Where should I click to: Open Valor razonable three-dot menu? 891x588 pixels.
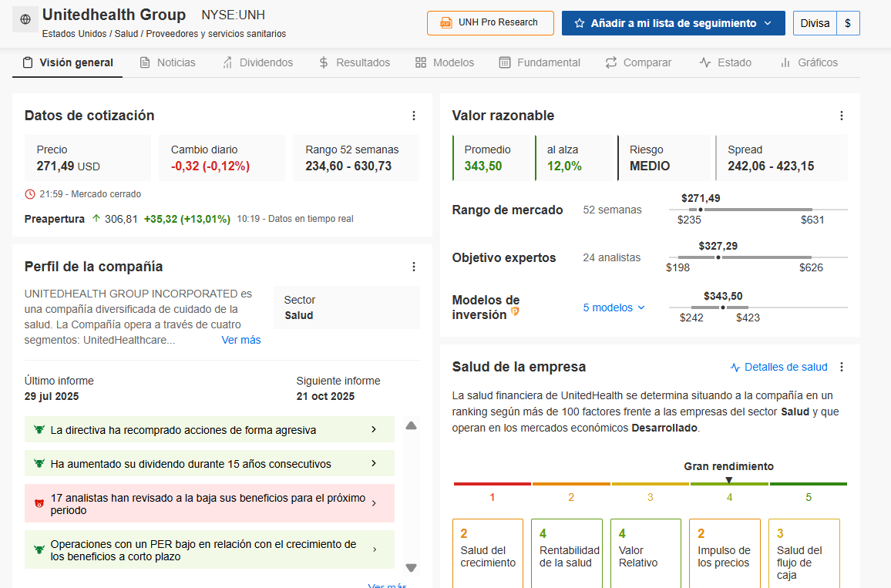pos(842,116)
